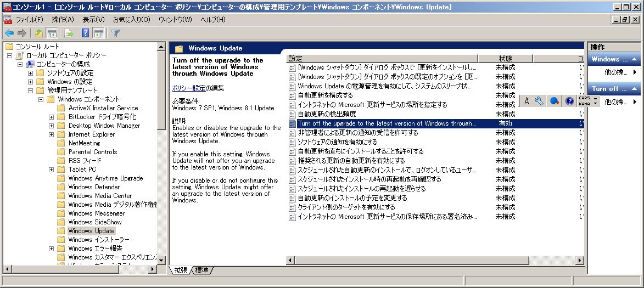Click the ポリシー設定 link

click(189, 88)
